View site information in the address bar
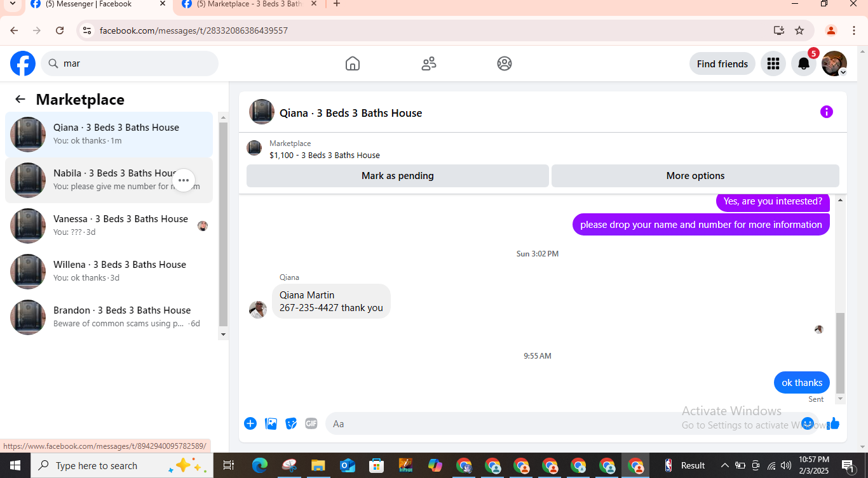The image size is (868, 478). [88, 30]
